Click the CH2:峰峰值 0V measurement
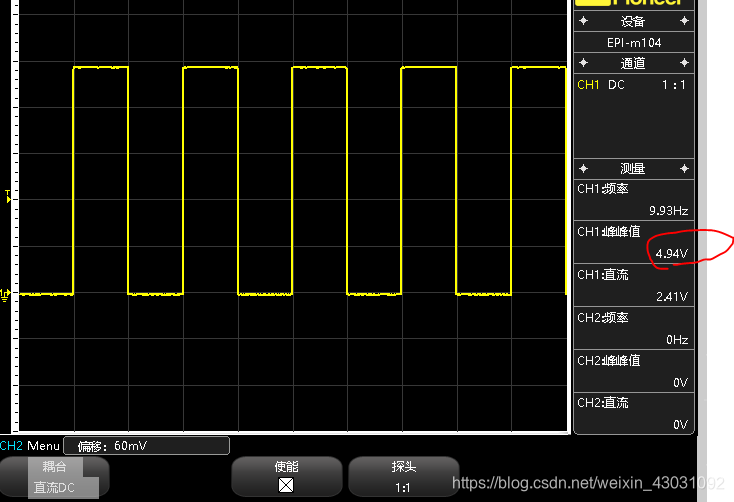Screen dimensions: 734x502 click(x=634, y=371)
